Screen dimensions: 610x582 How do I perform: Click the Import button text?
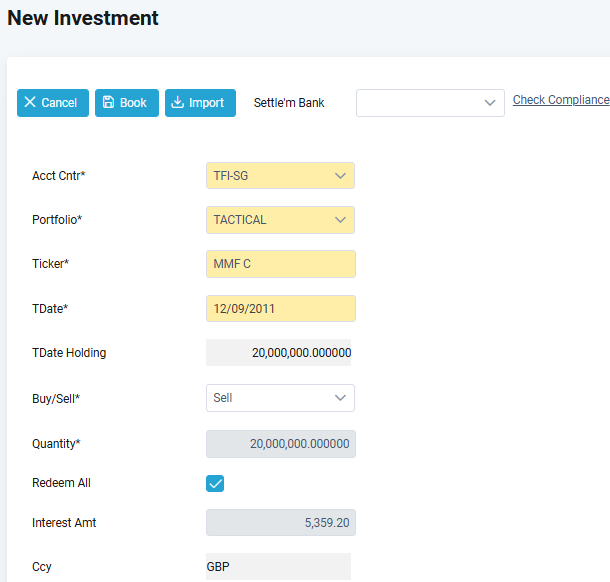(206, 103)
